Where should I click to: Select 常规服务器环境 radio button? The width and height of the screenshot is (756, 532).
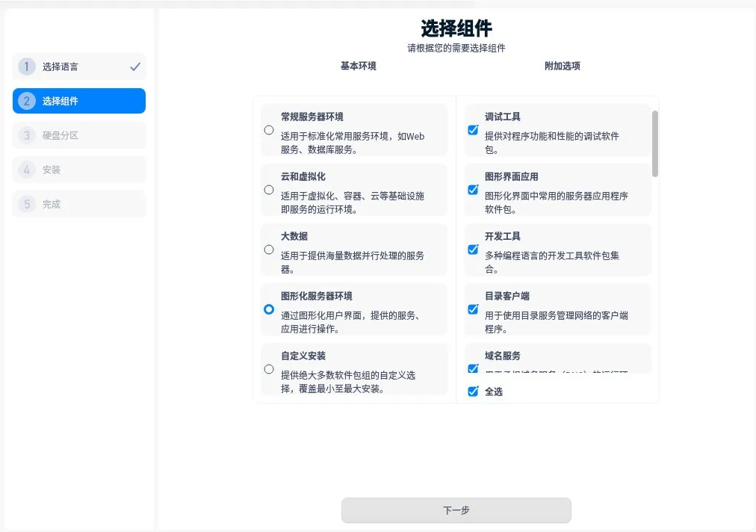click(x=269, y=130)
